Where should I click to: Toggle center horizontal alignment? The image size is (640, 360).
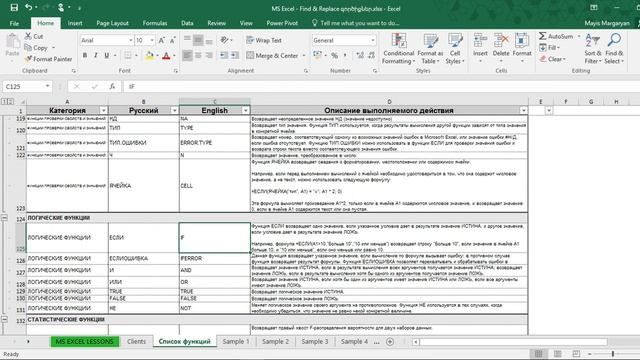tap(198, 55)
